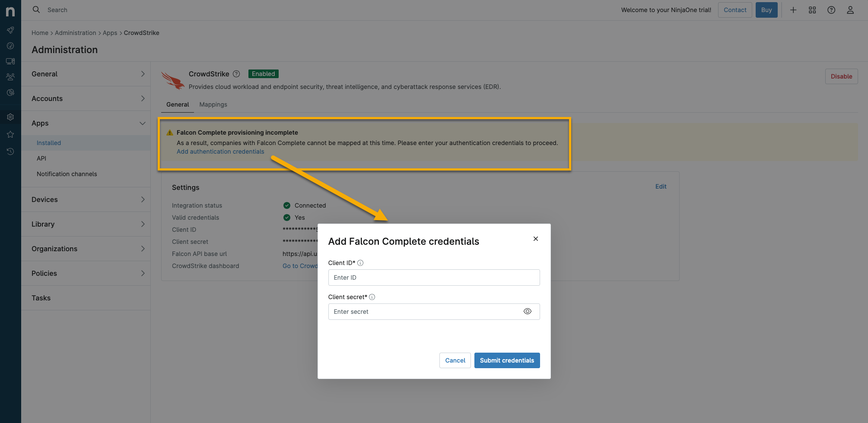Click the 'Falcon API base url' label

[199, 254]
